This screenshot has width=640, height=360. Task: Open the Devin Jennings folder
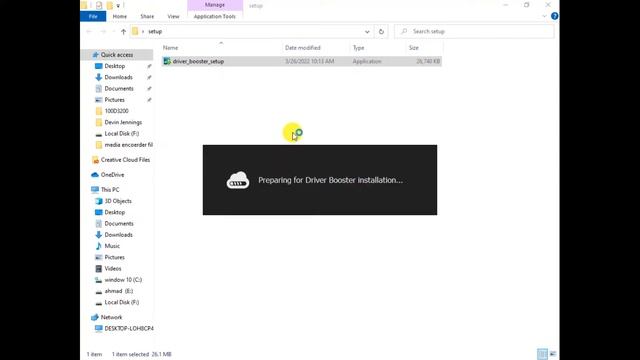[x=123, y=122]
